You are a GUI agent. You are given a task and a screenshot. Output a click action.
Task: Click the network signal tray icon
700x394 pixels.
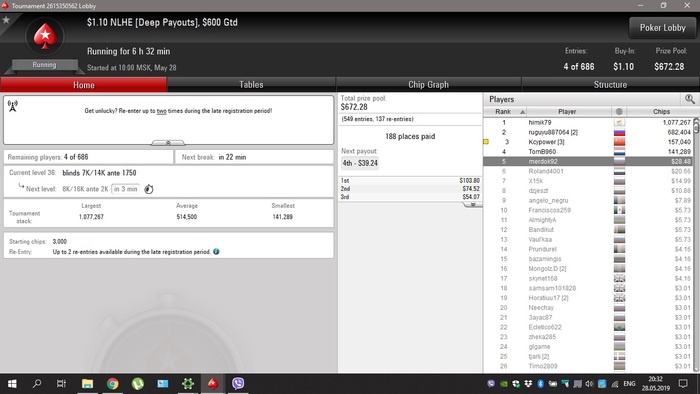[615, 384]
